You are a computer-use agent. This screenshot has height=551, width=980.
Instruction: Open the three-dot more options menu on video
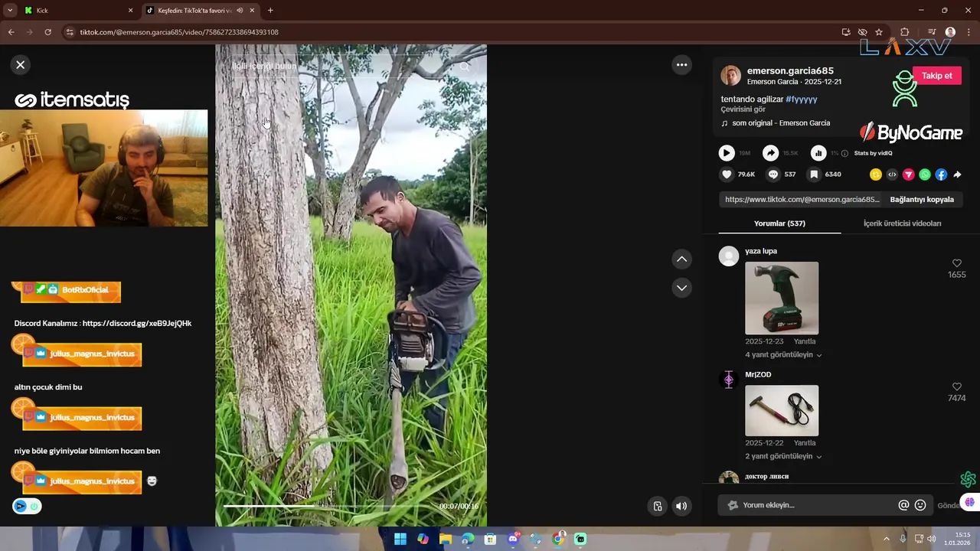[681, 65]
